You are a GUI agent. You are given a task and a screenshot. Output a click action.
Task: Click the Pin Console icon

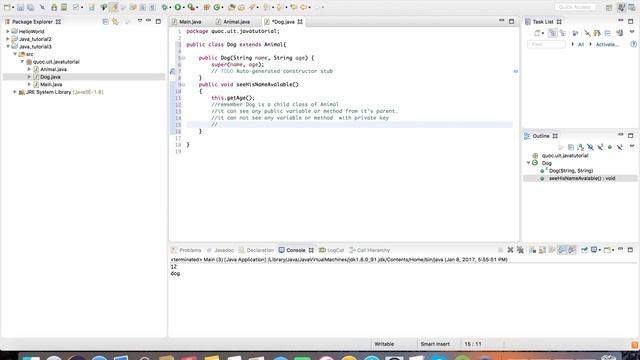coord(584,250)
